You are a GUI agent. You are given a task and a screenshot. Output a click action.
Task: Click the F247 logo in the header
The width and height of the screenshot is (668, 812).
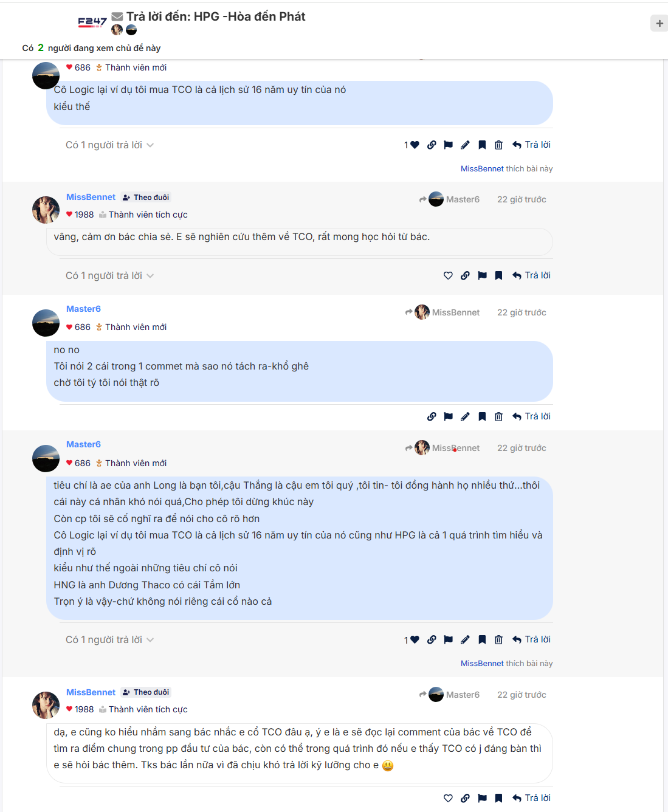[x=92, y=22]
